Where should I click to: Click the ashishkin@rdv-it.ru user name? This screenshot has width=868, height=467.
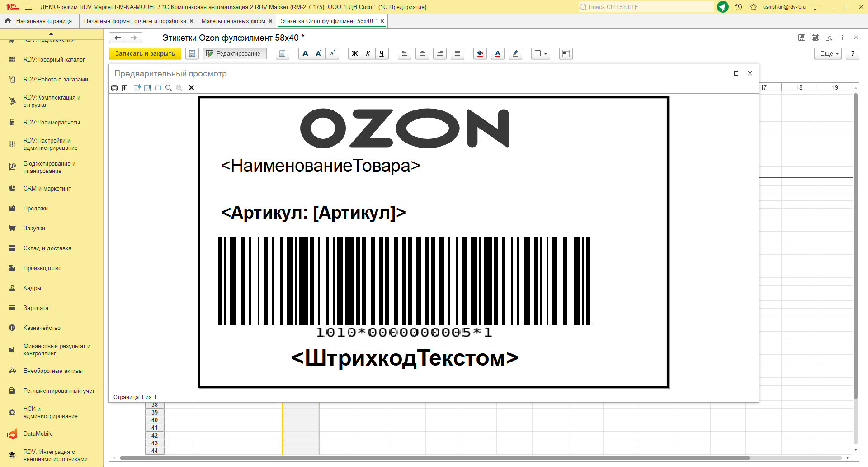(x=784, y=7)
